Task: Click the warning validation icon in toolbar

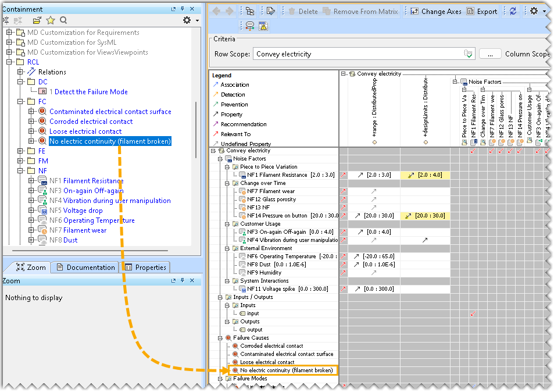Action: pyautogui.click(x=263, y=26)
